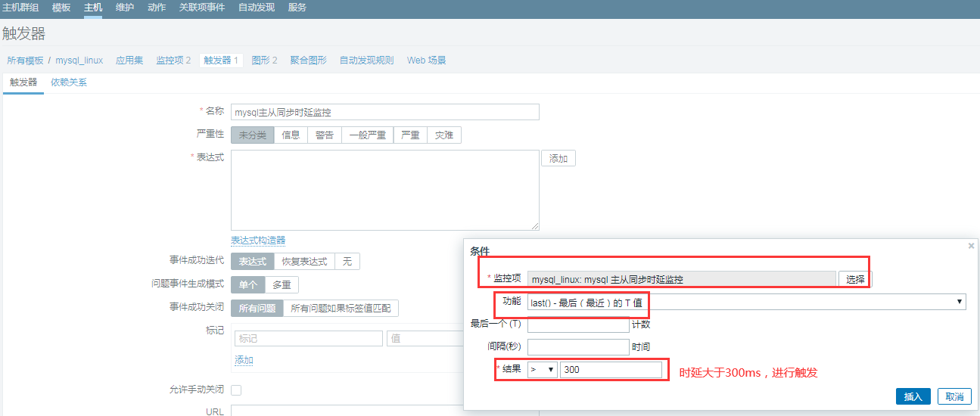This screenshot has width=980, height=416.
Task: Select 多重 problem event mode
Action: pyautogui.click(x=282, y=285)
